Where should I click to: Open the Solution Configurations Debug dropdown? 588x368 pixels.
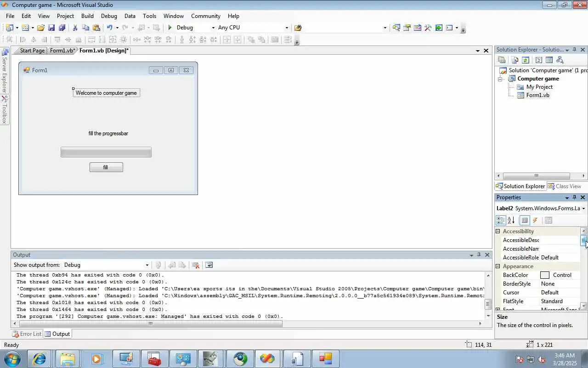(213, 28)
